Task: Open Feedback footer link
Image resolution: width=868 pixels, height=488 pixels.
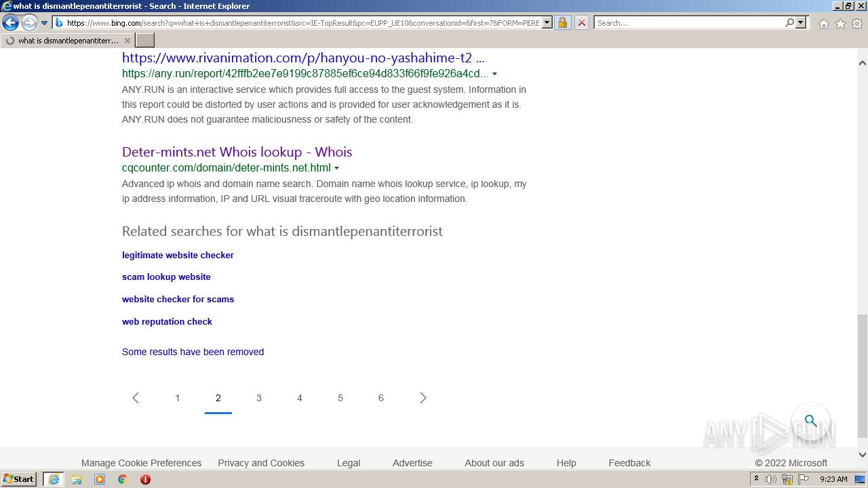Action: click(629, 463)
